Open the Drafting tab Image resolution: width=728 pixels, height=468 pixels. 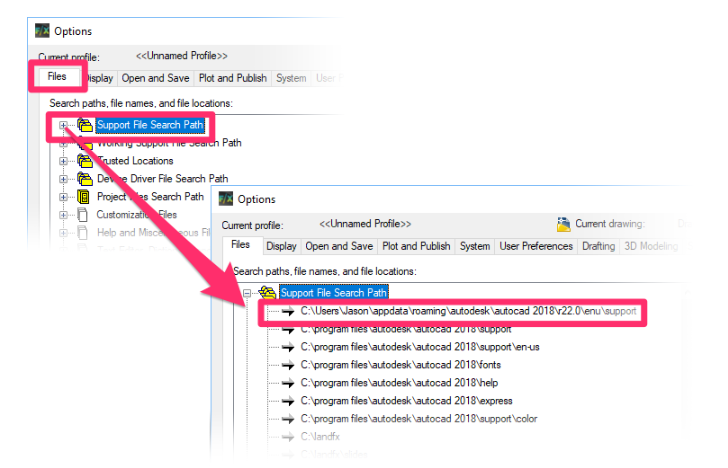(x=598, y=247)
